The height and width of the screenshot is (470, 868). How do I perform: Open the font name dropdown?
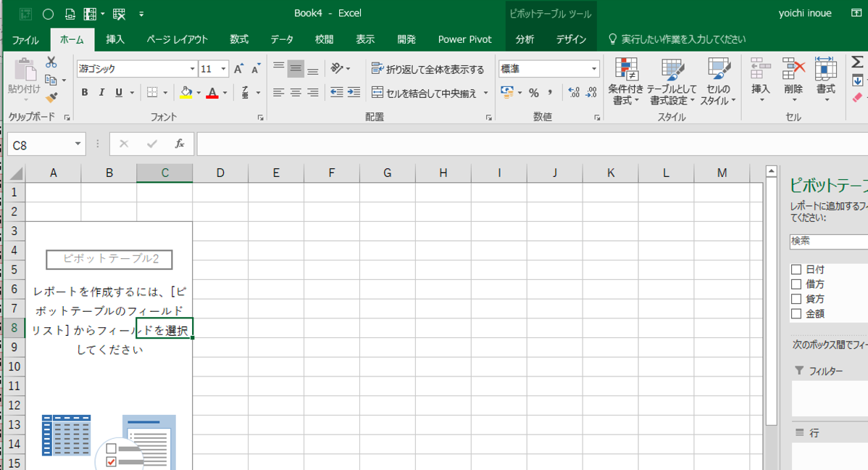192,69
